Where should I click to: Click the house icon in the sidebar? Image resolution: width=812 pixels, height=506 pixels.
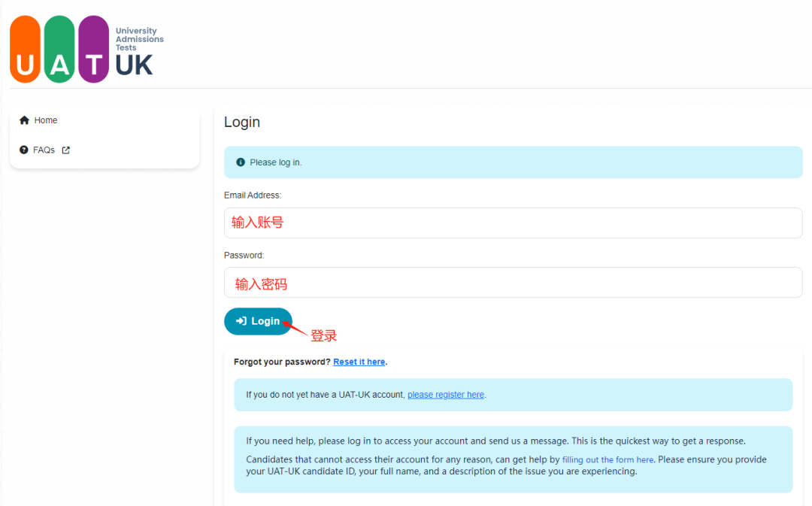click(x=25, y=120)
